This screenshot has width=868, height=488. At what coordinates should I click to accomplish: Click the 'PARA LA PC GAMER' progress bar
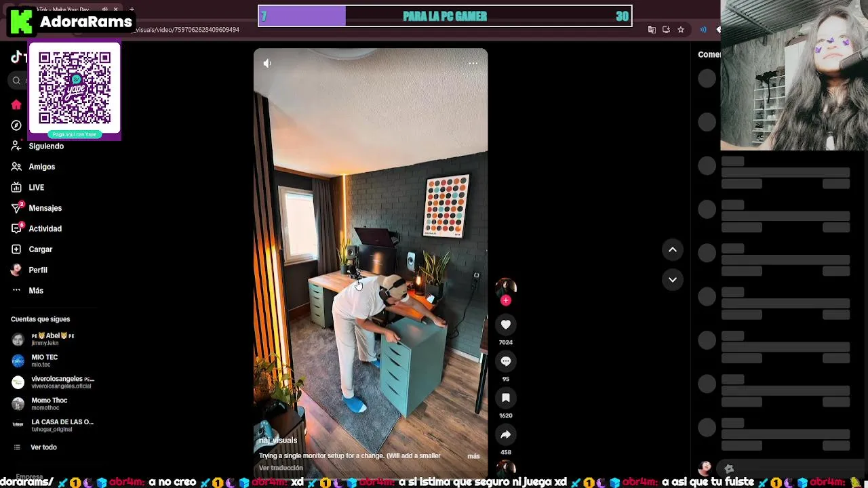coord(445,16)
